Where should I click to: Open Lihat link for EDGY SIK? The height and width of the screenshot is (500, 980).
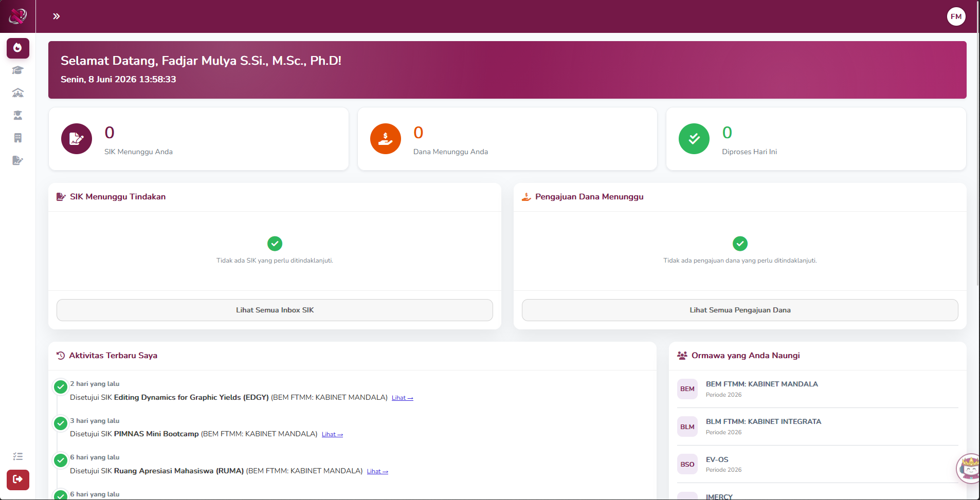coord(402,398)
